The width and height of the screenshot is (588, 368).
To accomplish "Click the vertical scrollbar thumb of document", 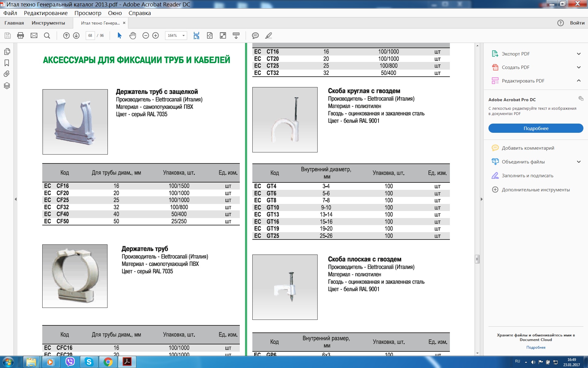I will coord(477,259).
